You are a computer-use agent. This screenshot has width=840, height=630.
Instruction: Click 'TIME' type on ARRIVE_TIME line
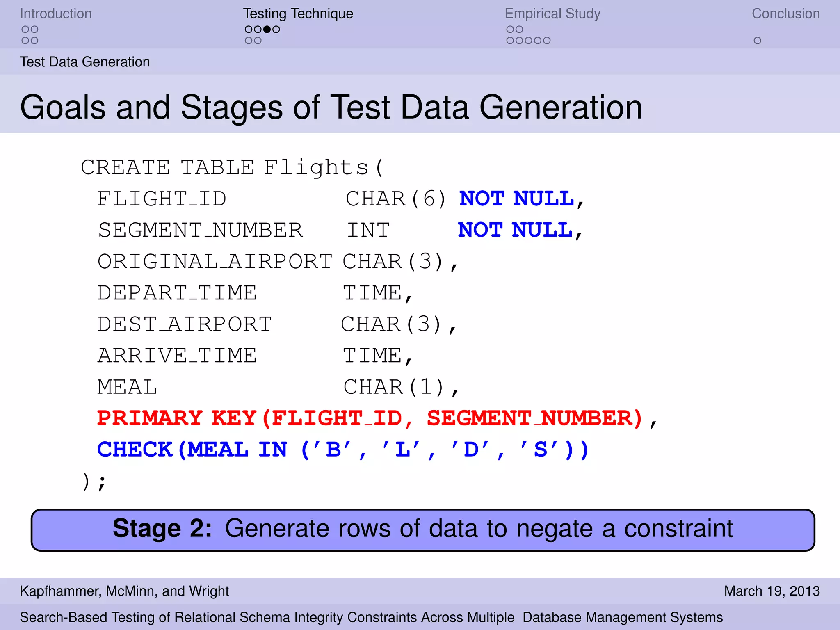pyautogui.click(x=372, y=356)
